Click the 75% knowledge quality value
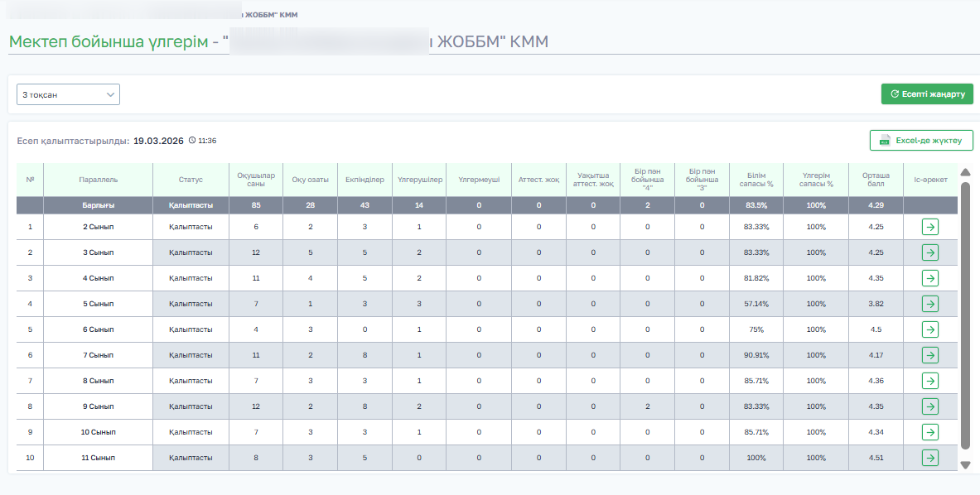980x495 pixels. coord(756,329)
